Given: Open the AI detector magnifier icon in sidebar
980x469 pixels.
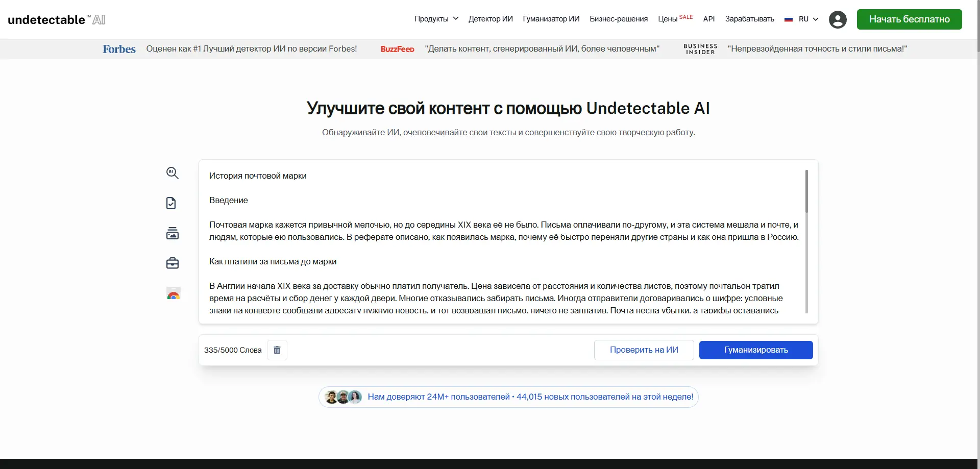Looking at the screenshot, I should [173, 173].
